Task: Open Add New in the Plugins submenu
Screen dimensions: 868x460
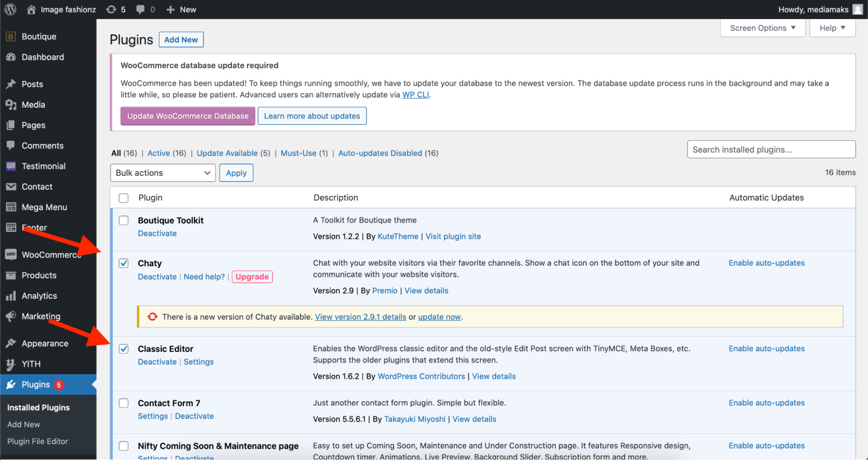Action: pyautogui.click(x=23, y=424)
